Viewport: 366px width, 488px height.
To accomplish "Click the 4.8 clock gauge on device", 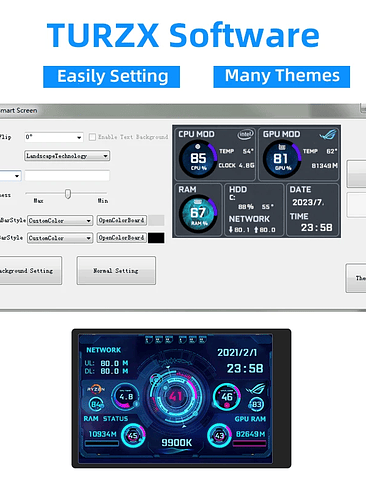I will coord(126,396).
